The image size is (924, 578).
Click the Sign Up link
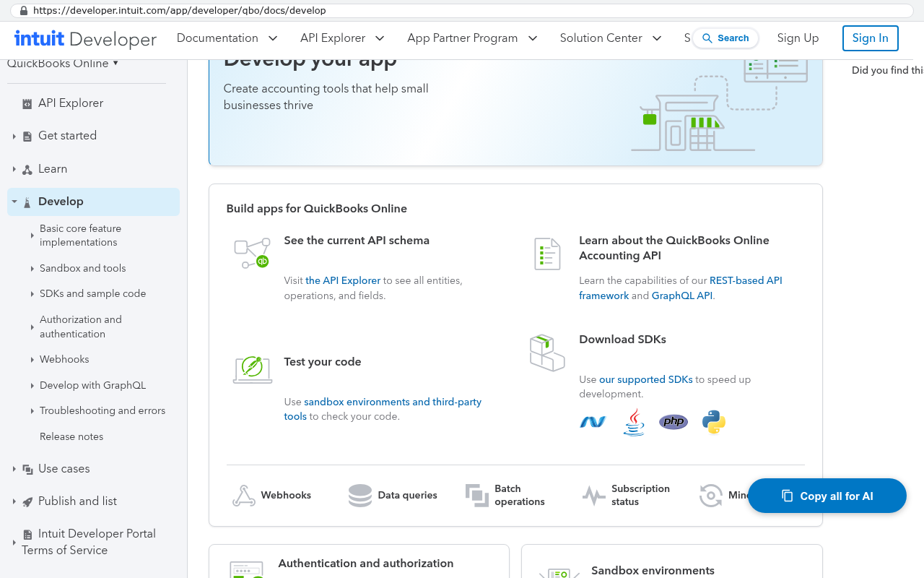(x=798, y=38)
